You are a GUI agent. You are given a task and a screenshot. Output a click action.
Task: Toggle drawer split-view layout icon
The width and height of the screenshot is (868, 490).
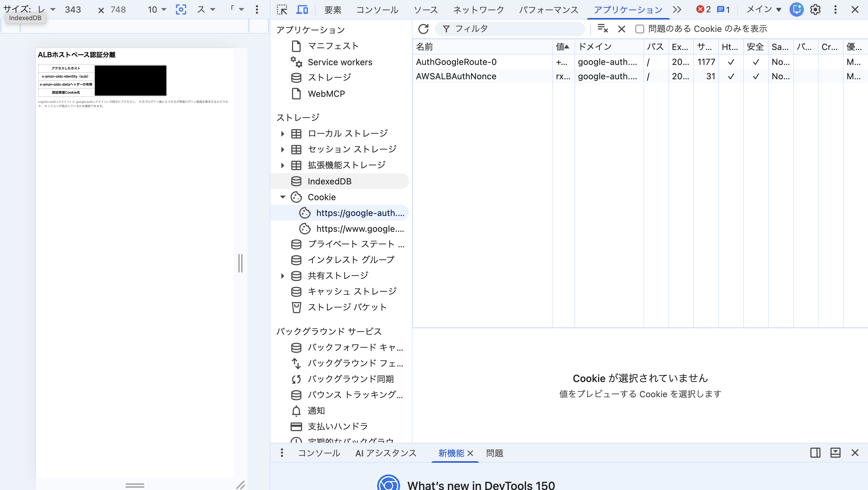(x=815, y=453)
